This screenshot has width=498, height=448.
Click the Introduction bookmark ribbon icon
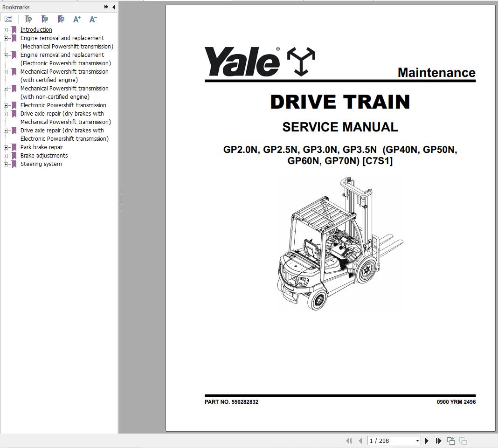point(14,30)
